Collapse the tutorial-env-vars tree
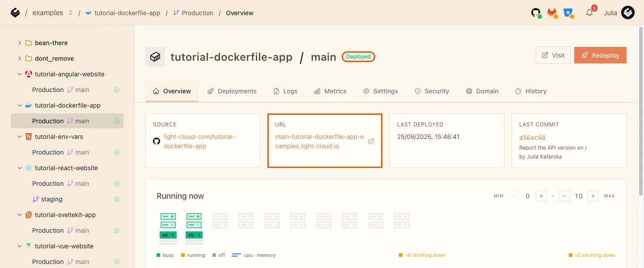This screenshot has height=268, width=644. 19,137
